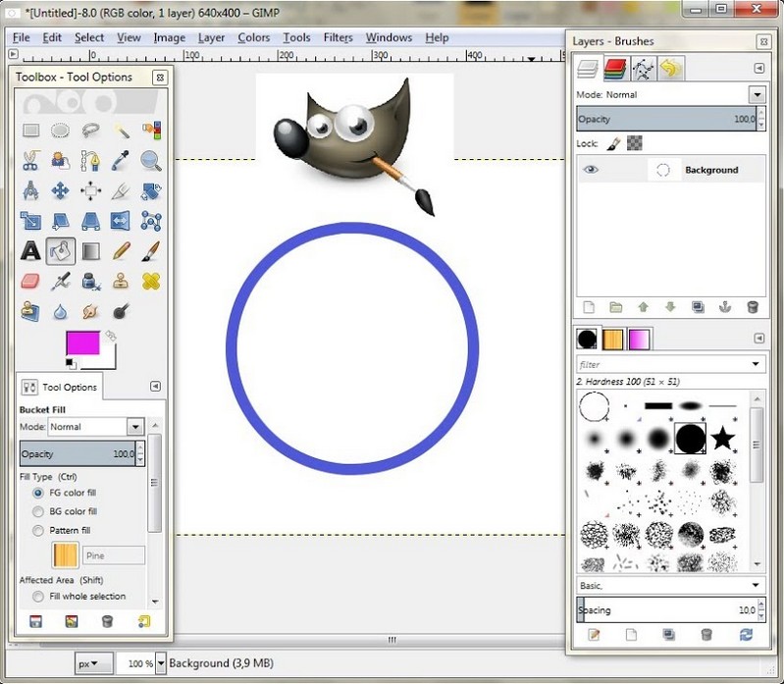Select the Alignment tool

tap(90, 191)
